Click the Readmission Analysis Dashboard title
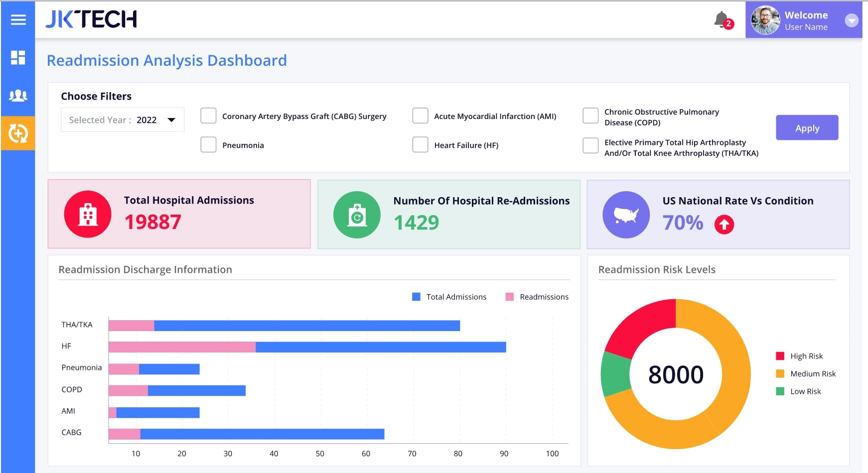This screenshot has height=473, width=868. coord(167,60)
